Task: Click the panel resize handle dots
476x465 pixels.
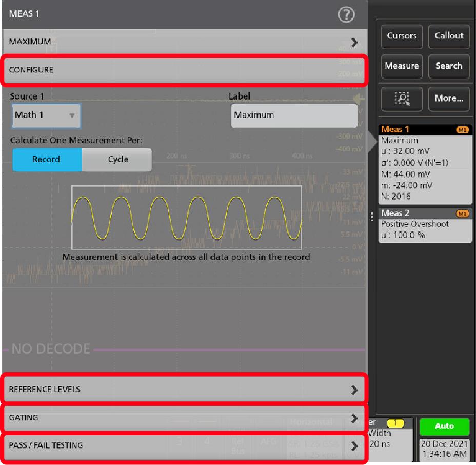Action: tap(372, 217)
